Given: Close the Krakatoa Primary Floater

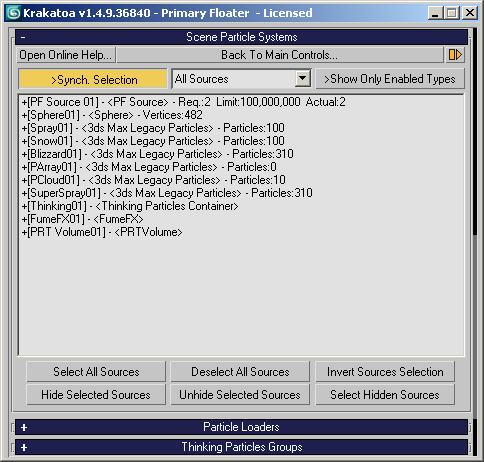Looking at the screenshot, I should 470,13.
